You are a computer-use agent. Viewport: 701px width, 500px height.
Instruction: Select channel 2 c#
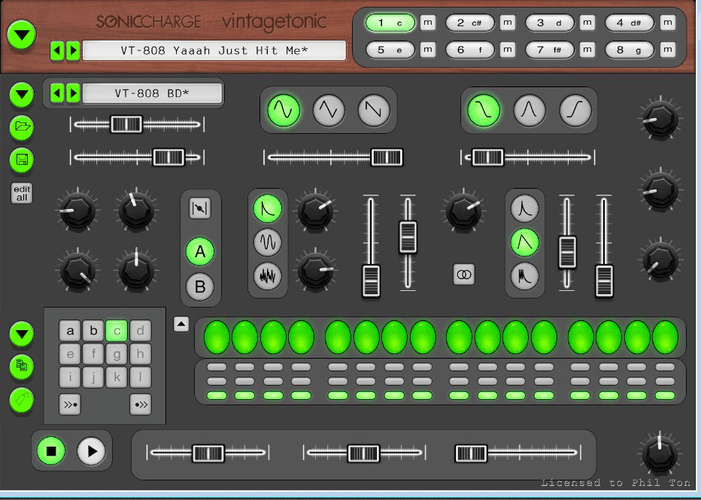[x=470, y=22]
